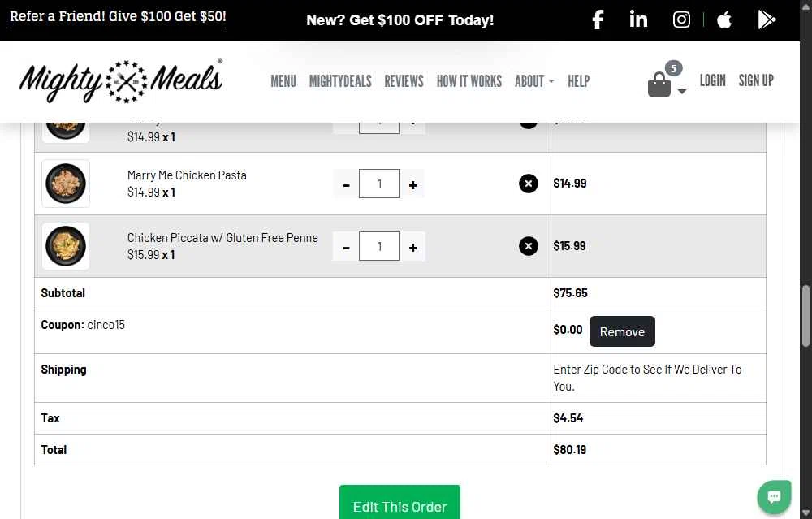Click the Mighty Meals logo
This screenshot has width=812, height=519.
pyautogui.click(x=121, y=80)
